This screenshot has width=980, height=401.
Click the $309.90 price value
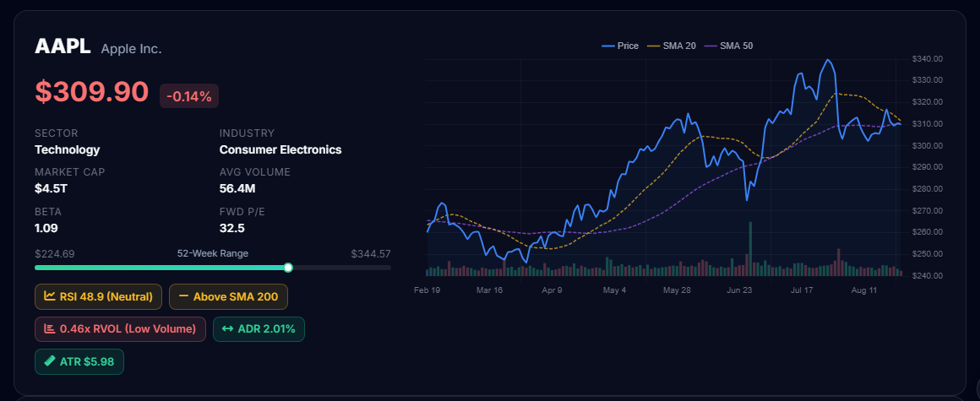coord(92,91)
